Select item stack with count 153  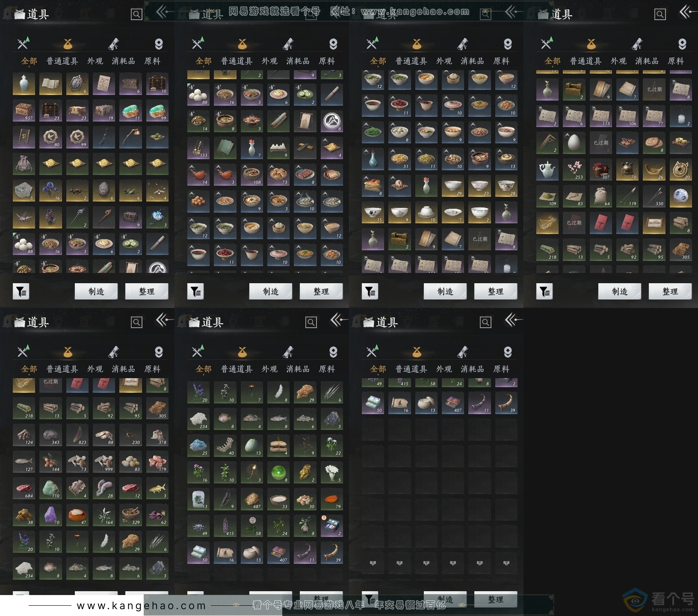[198, 148]
